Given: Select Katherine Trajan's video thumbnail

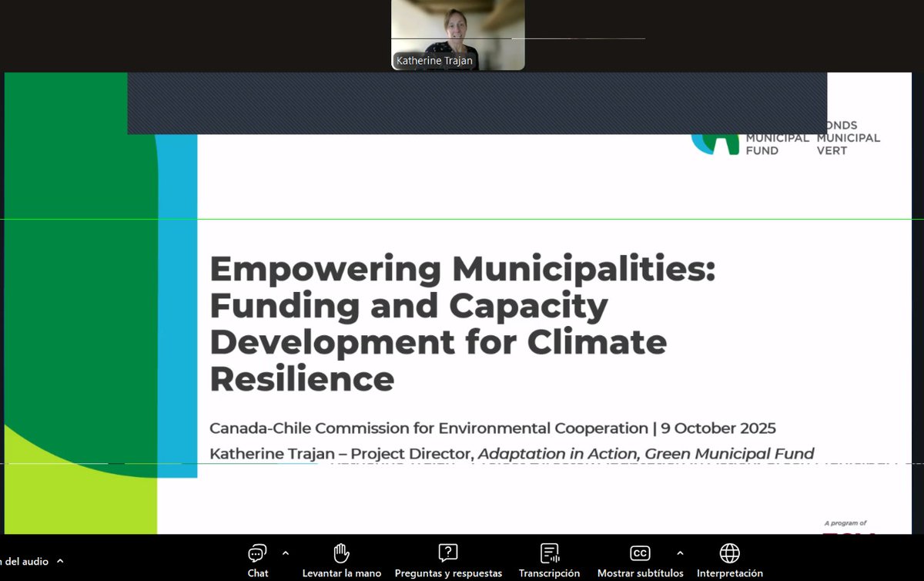Looking at the screenshot, I should 458,35.
